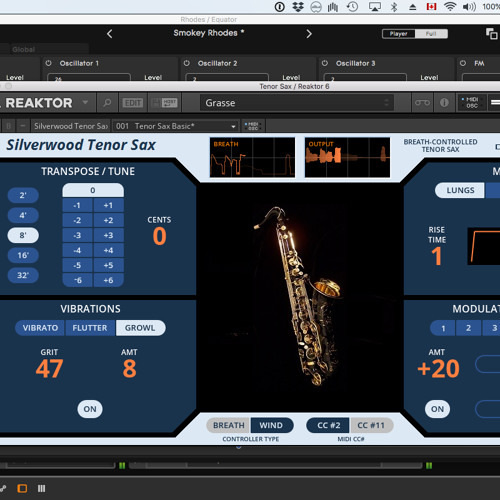
Task: Open the 001 Tenor Sax Basic snapshot dropdown
Action: 176,126
